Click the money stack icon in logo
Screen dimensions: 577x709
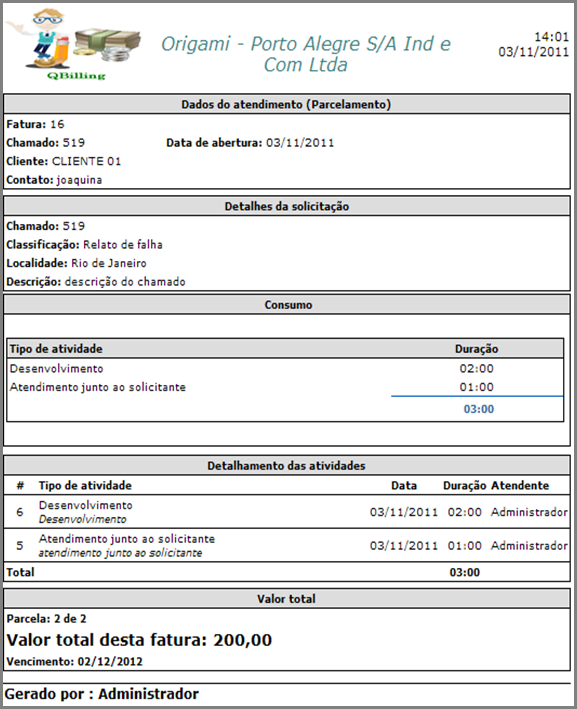pos(107,45)
